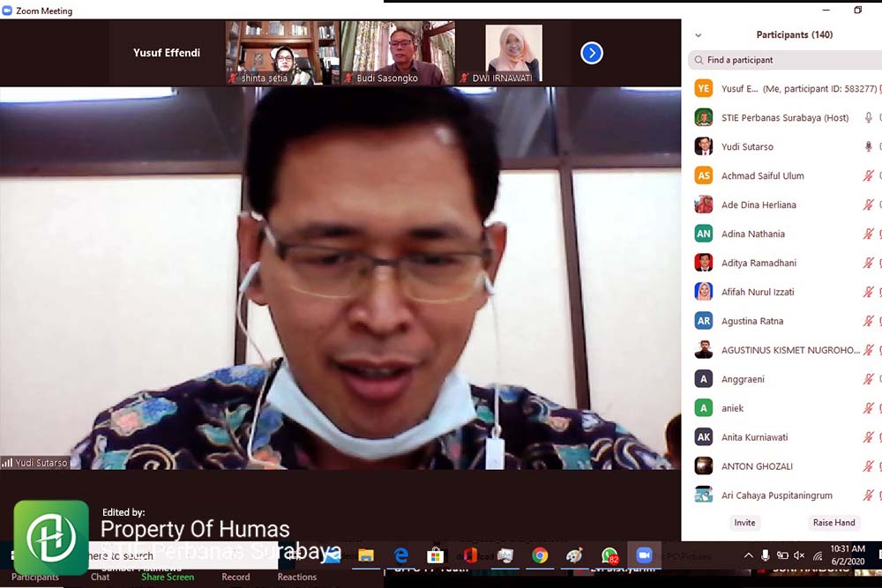
Task: Click Aditya Ramadhani's profile photo
Action: pyautogui.click(x=704, y=263)
